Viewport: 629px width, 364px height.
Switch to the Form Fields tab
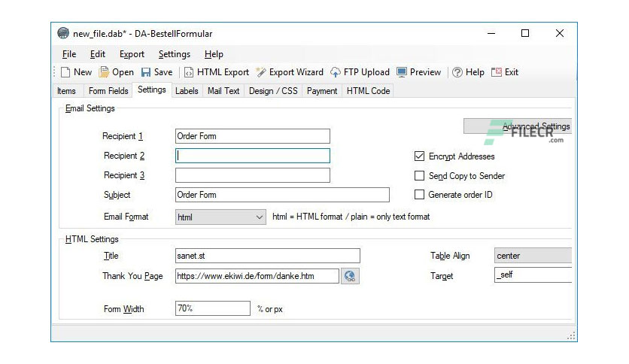108,91
